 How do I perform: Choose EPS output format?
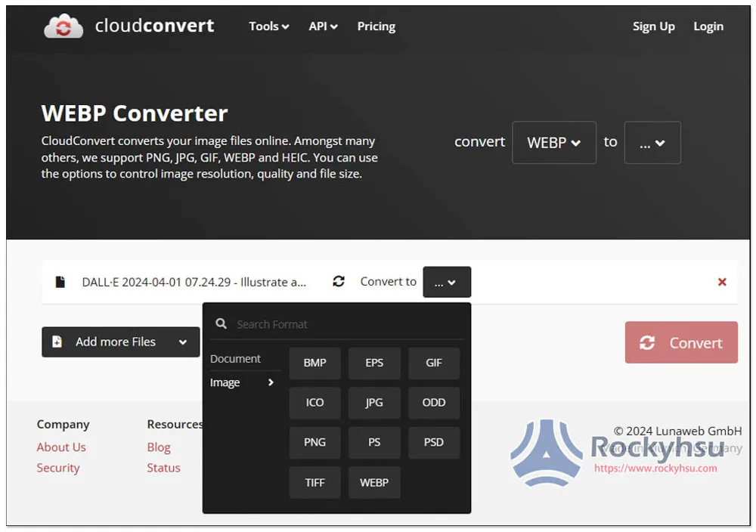374,363
